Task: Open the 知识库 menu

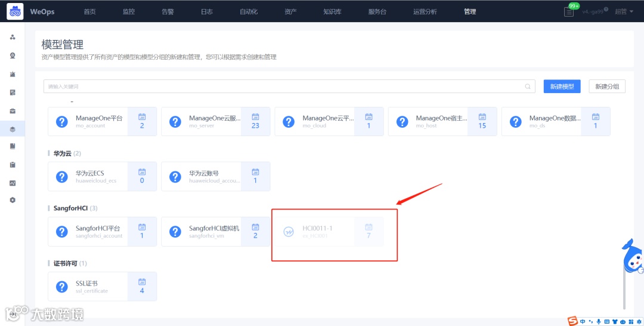Action: tap(332, 11)
